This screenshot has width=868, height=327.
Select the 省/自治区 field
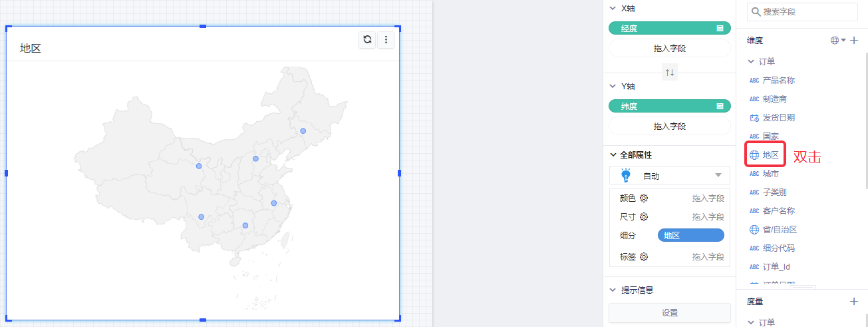click(779, 230)
